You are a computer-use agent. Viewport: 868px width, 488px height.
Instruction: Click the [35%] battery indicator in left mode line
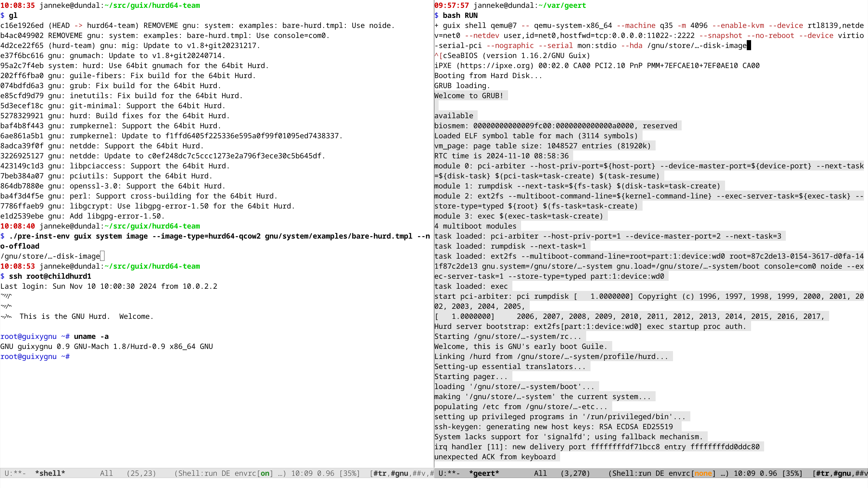(x=349, y=473)
